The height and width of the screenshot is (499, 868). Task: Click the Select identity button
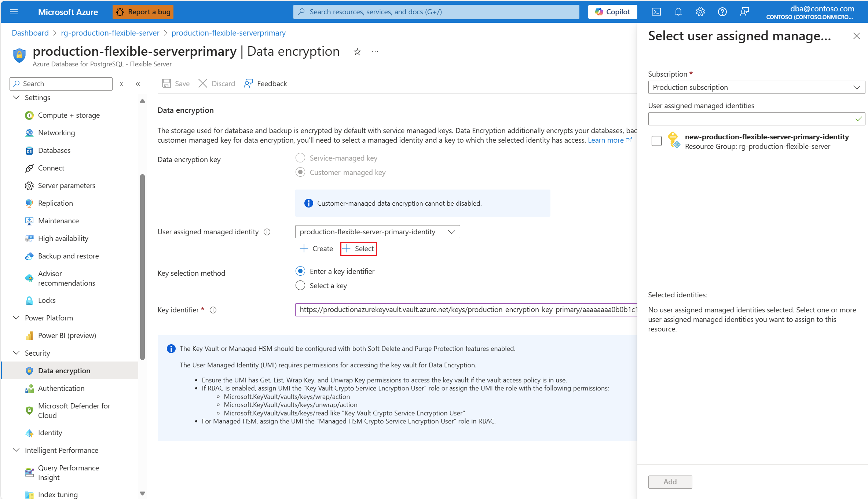[x=358, y=249]
